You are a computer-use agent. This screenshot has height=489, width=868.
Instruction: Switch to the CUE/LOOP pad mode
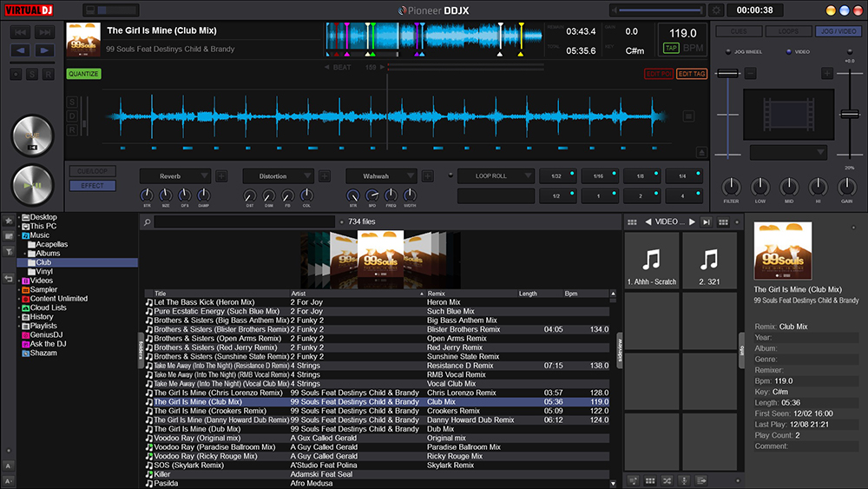tap(93, 171)
